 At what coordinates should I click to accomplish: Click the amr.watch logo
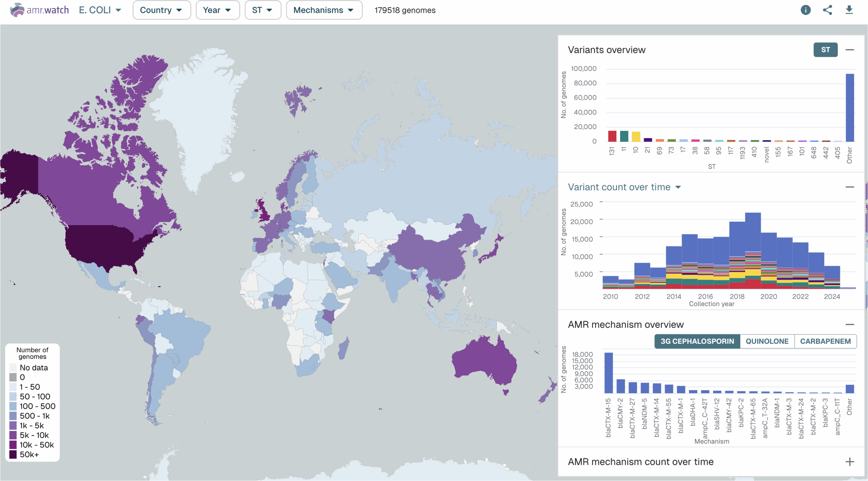(x=39, y=10)
